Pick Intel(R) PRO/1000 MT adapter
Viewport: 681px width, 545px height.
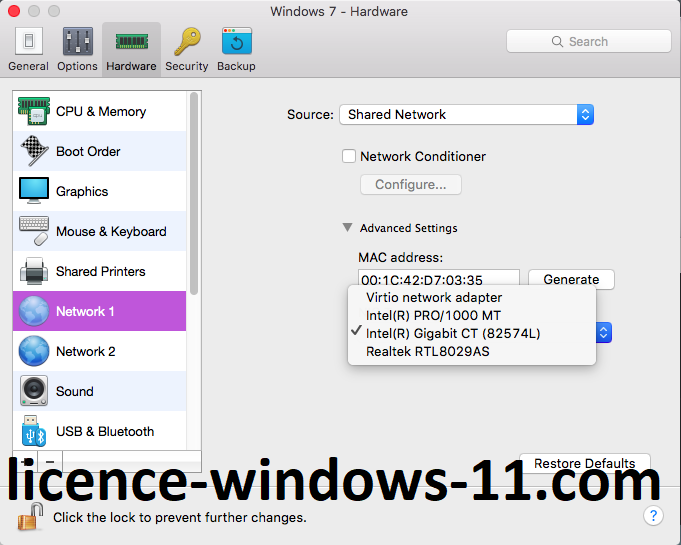tap(433, 315)
